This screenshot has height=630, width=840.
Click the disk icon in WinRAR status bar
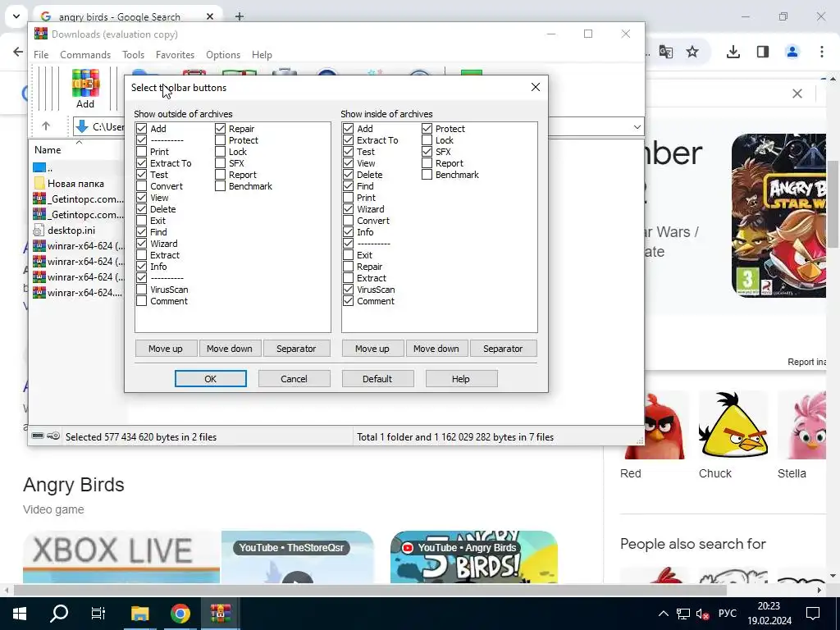tap(38, 436)
